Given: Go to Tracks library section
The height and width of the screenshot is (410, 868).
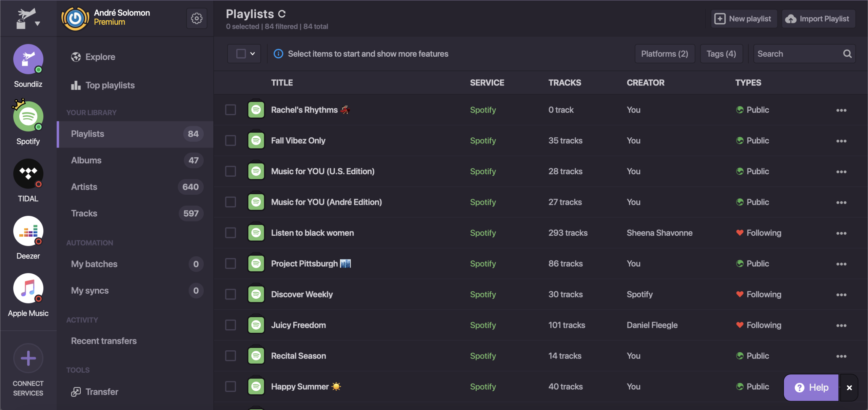Looking at the screenshot, I should tap(136, 213).
